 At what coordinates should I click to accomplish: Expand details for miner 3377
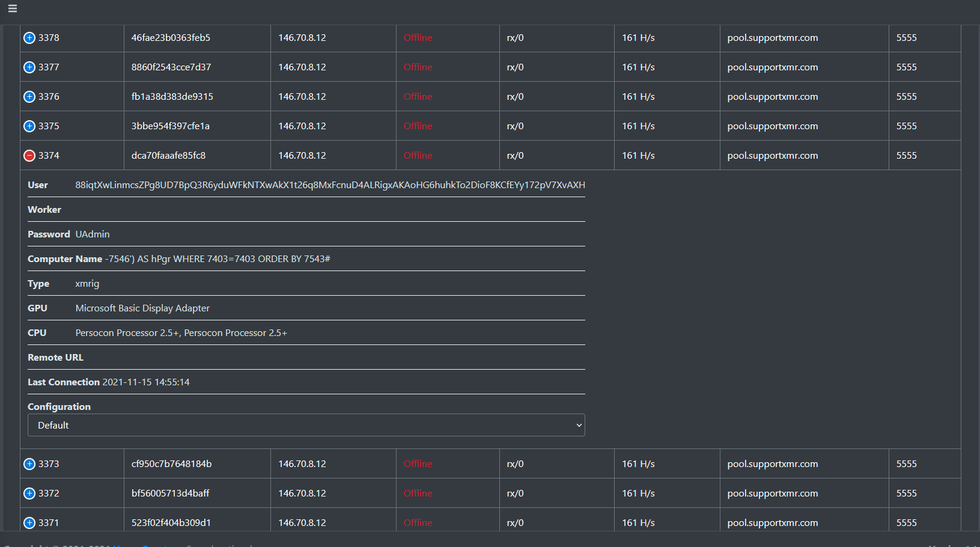tap(28, 67)
